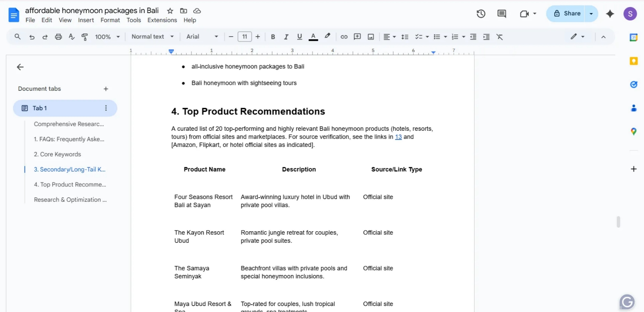644x312 pixels.
Task: Open the Normal text styles dropdown
Action: (153, 37)
